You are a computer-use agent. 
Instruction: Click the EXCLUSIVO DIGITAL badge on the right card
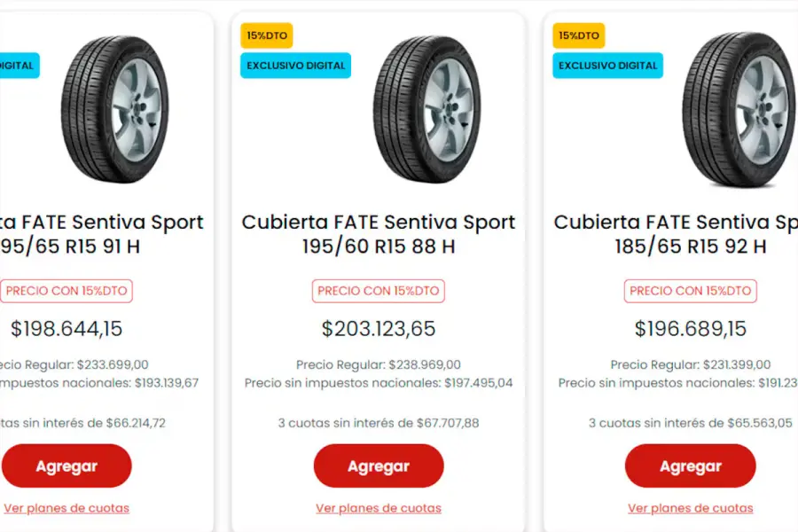pyautogui.click(x=608, y=65)
